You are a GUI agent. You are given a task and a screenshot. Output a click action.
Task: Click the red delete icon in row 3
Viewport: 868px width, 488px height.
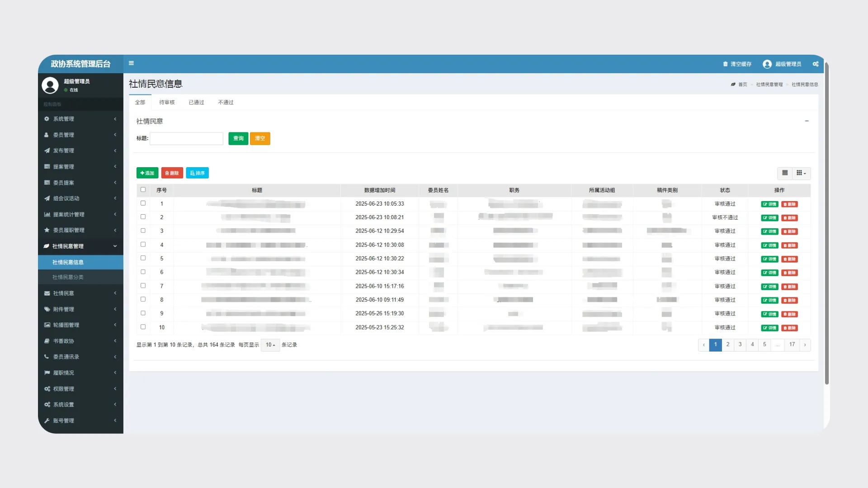pos(789,232)
